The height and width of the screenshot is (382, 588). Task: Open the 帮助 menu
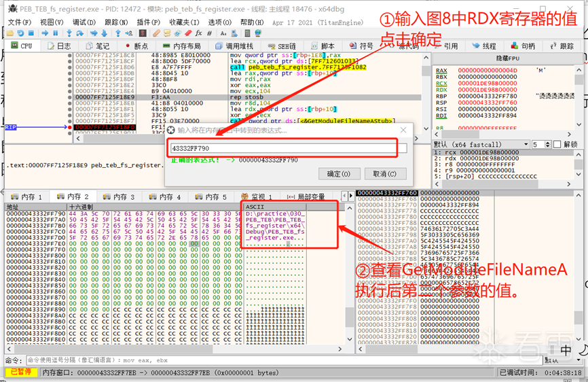point(252,22)
